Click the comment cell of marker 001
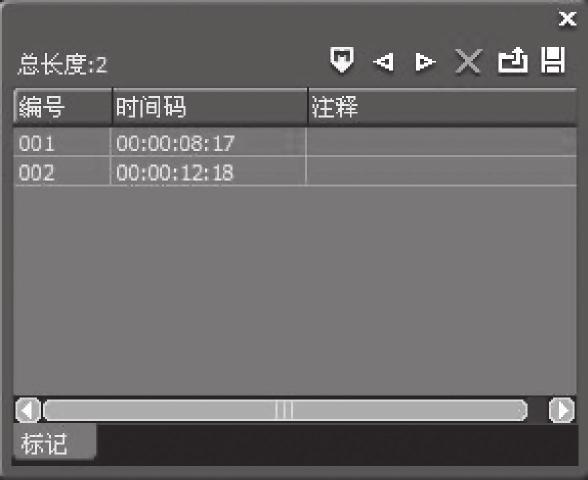This screenshot has height=480, width=588. click(441, 142)
